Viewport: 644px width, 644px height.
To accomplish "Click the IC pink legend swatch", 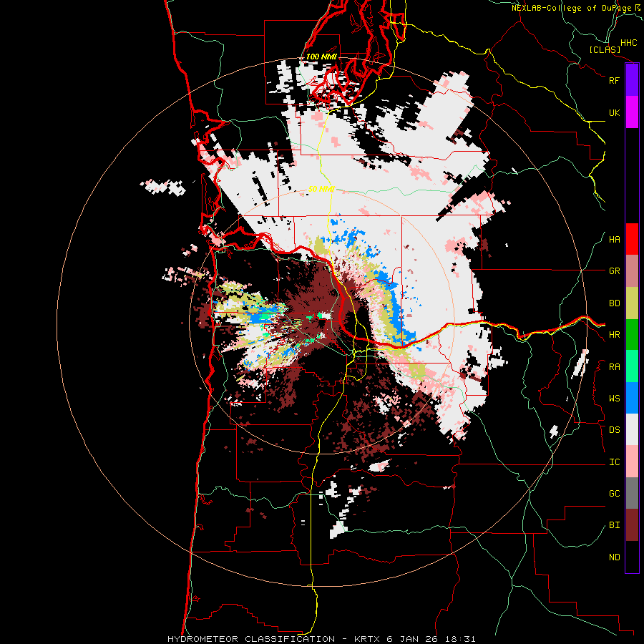I will [x=632, y=462].
